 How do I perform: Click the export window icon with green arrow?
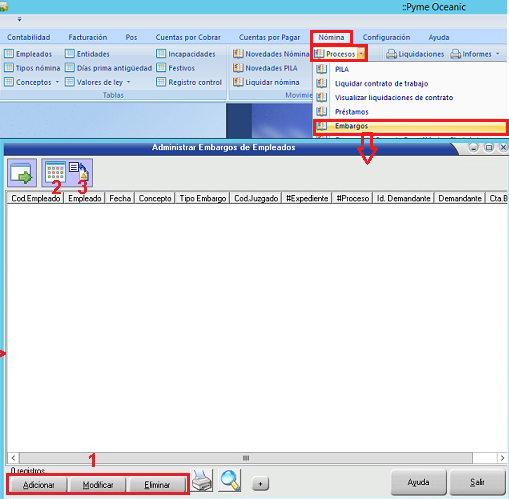tap(22, 173)
